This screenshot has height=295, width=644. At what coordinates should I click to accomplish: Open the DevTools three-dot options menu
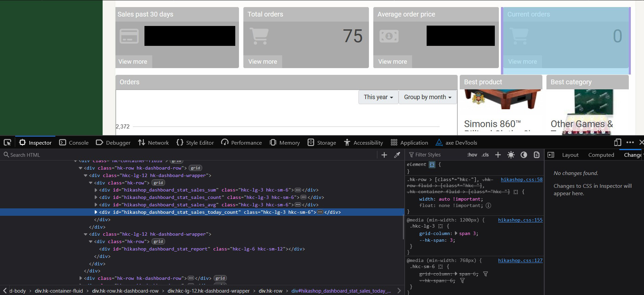tap(630, 143)
